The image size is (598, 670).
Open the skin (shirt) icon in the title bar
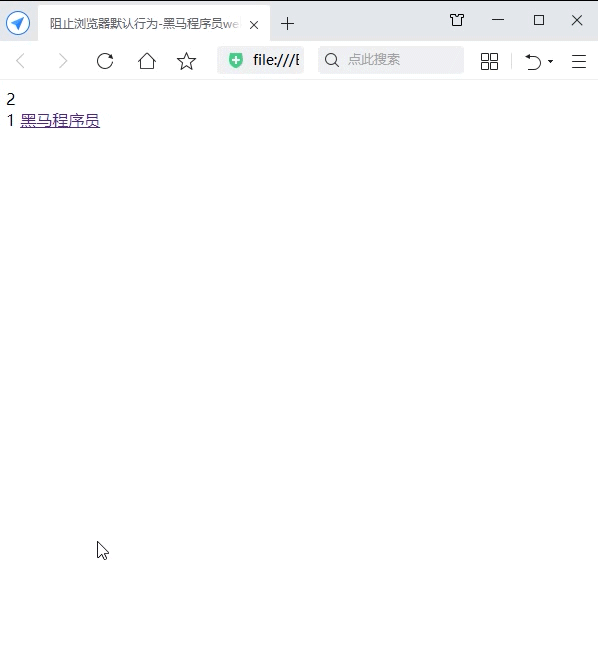click(x=457, y=20)
